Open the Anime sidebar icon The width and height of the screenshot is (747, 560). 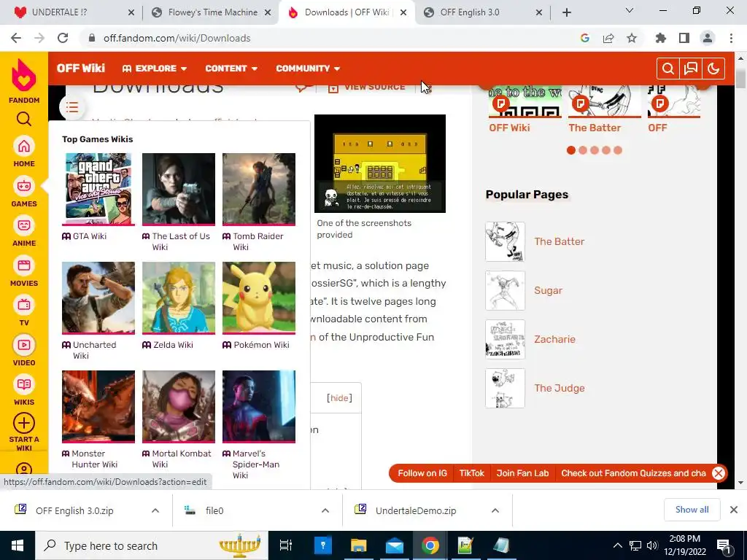point(24,226)
